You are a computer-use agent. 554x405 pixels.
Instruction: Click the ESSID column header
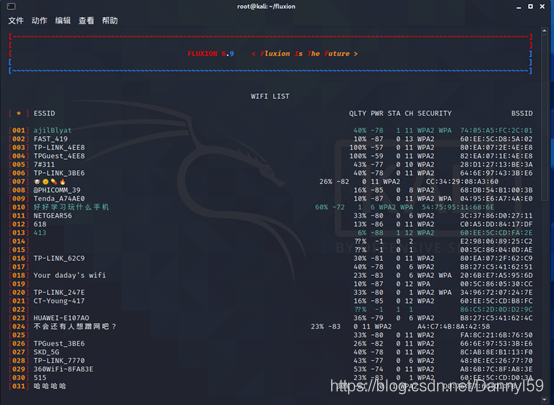[x=44, y=113]
